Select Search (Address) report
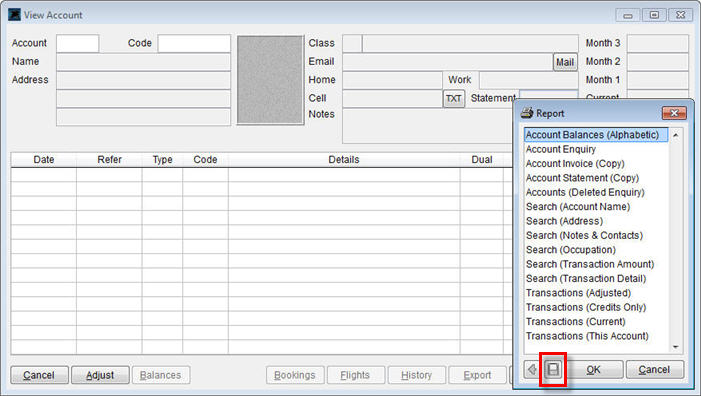 596,221
